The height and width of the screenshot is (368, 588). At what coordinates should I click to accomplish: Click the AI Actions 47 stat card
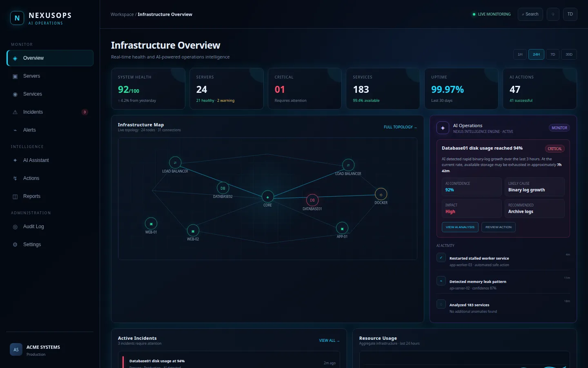tap(540, 89)
